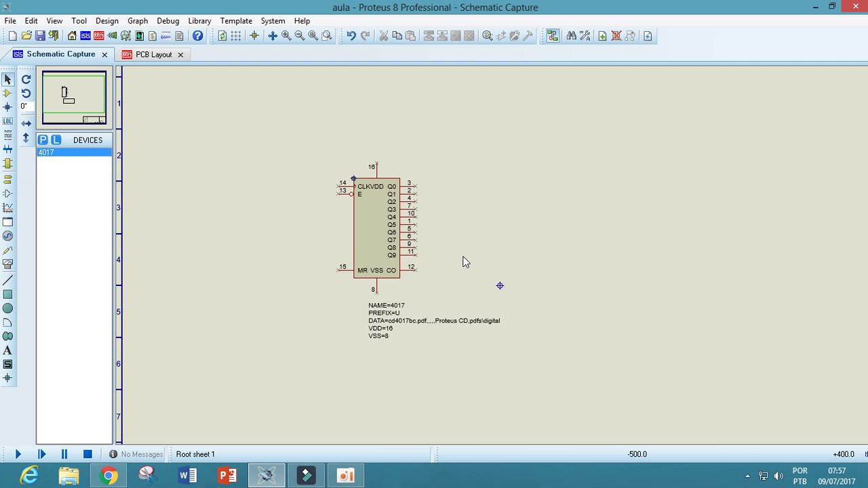Close the PCB Layout tab
The width and height of the screenshot is (868, 488).
coord(180,54)
